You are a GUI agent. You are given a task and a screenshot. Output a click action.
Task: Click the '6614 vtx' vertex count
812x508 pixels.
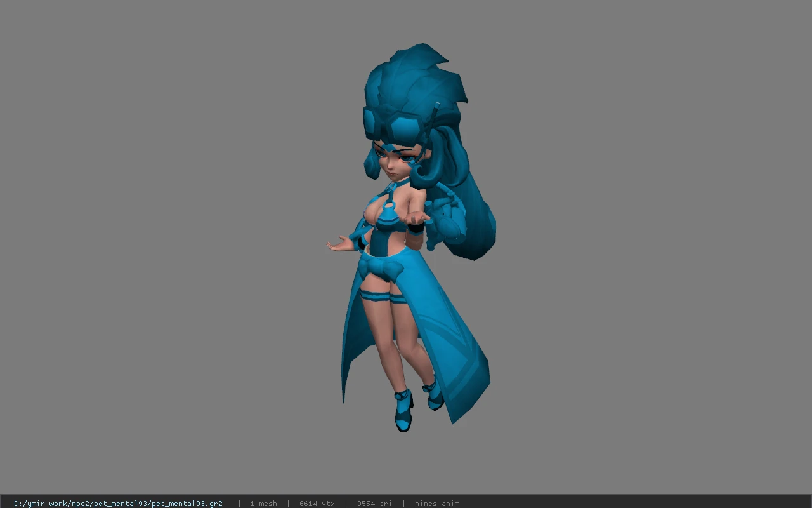[317, 504]
